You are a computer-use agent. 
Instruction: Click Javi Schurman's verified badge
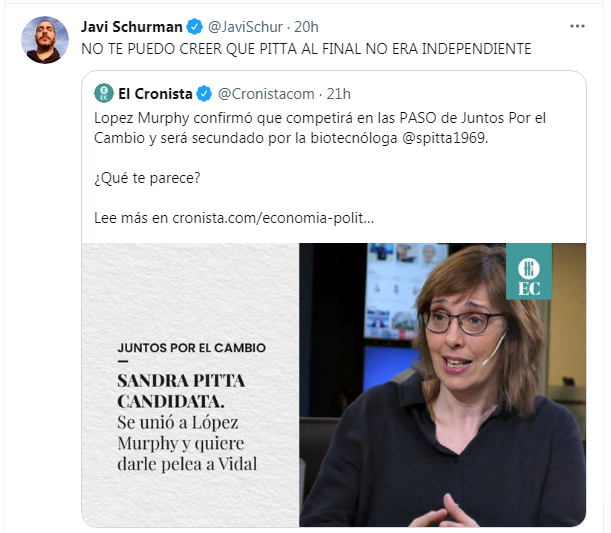tap(194, 27)
